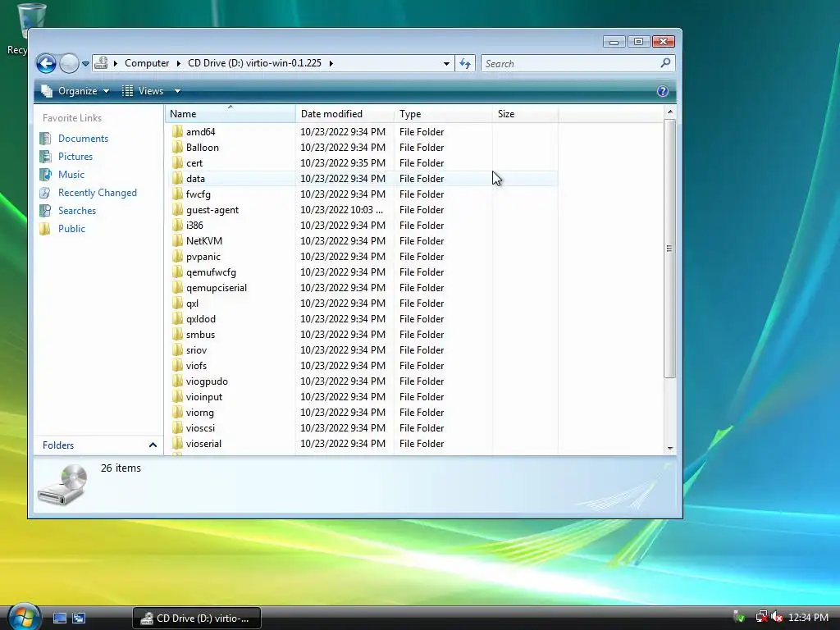Image resolution: width=840 pixels, height=630 pixels.
Task: Open Public favorite link
Action: [x=71, y=229]
